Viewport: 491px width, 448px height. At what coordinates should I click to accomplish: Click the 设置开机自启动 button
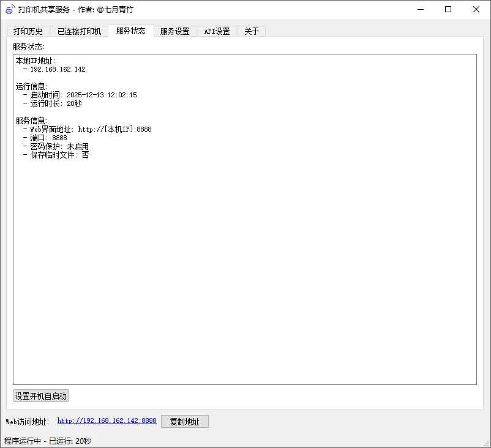40,395
